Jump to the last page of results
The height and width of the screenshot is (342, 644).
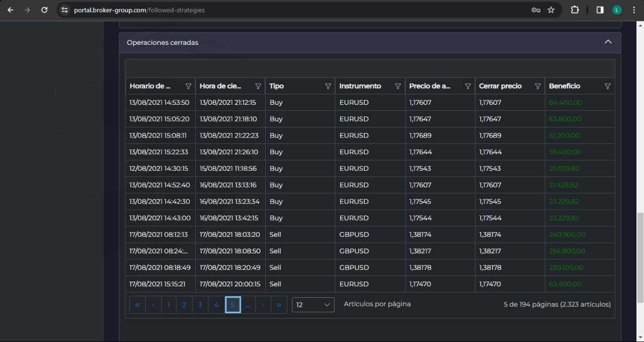[x=279, y=305]
